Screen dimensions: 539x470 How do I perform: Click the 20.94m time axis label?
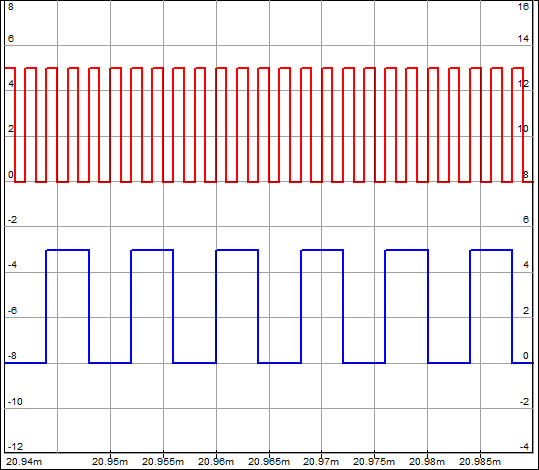tap(24, 461)
